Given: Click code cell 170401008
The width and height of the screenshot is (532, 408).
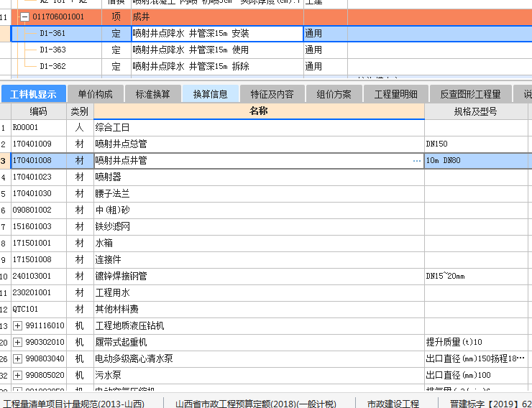Looking at the screenshot, I should click(39, 161).
